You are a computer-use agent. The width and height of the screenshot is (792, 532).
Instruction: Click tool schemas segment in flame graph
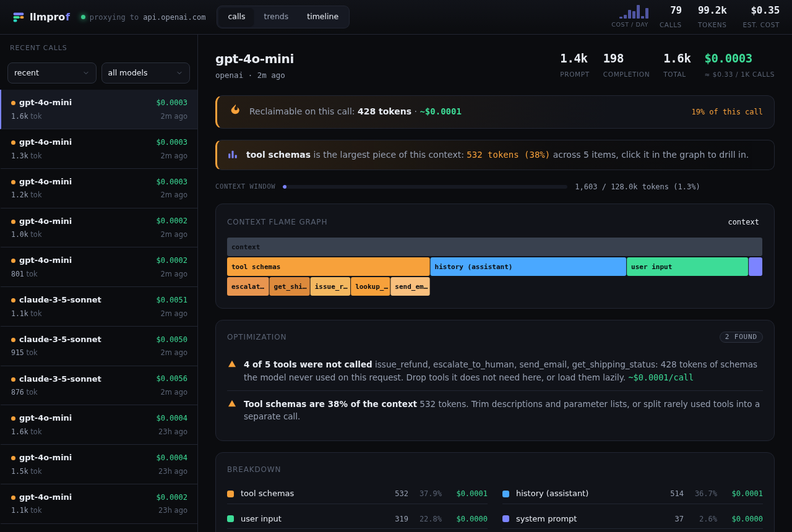click(328, 267)
